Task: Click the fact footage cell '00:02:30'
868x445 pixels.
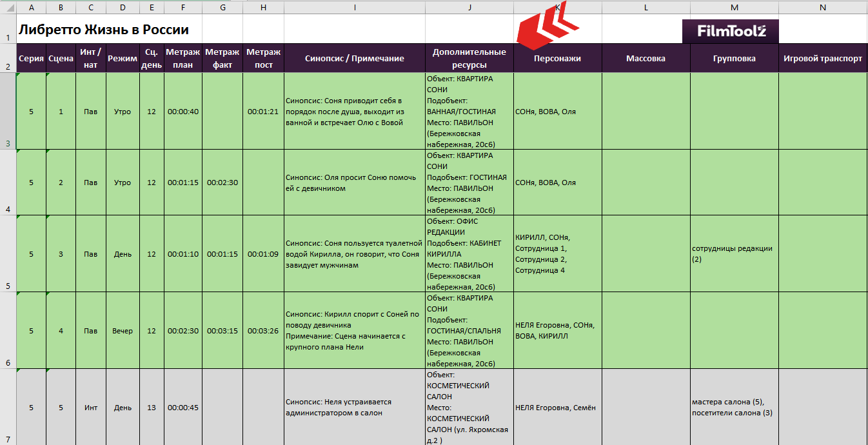Action: tap(222, 183)
